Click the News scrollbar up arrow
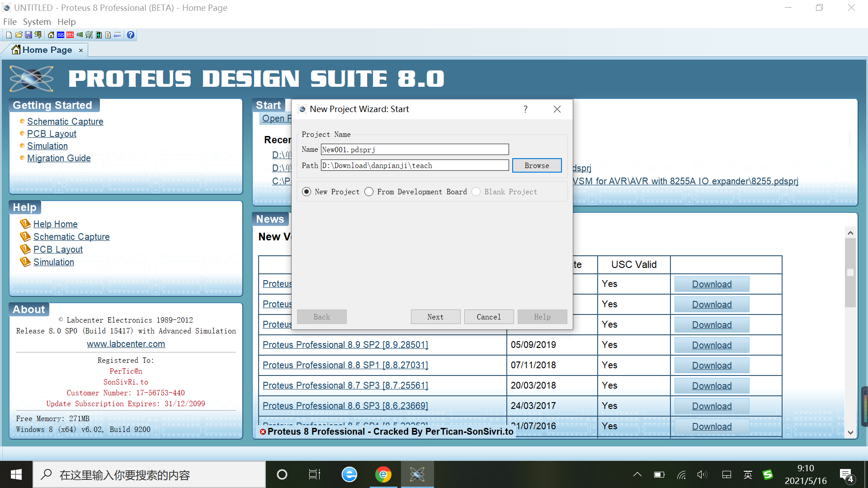Screen dimensions: 868x488 pos(850,233)
